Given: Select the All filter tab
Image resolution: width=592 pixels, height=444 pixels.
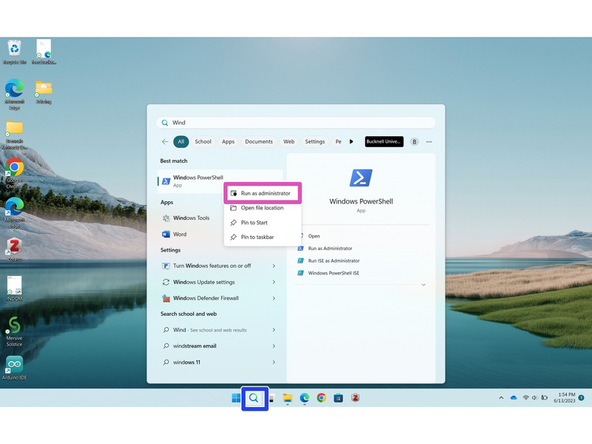Looking at the screenshot, I should (x=181, y=142).
